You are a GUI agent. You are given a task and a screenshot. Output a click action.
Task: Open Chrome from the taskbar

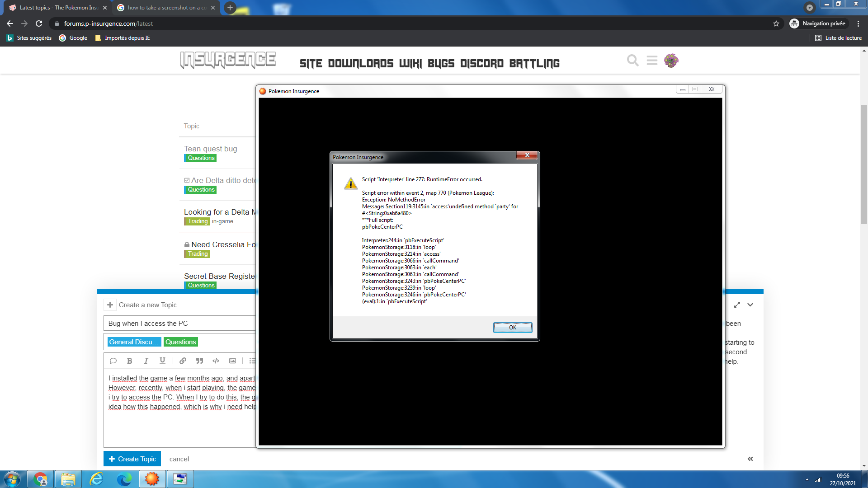41,479
